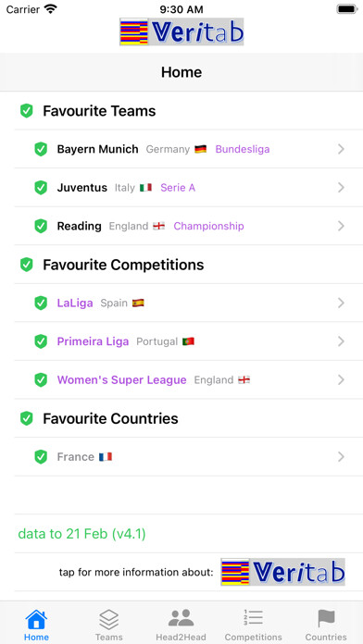Tap the Veritab logo for more information
Screen dimensions: 363x644
282,572
